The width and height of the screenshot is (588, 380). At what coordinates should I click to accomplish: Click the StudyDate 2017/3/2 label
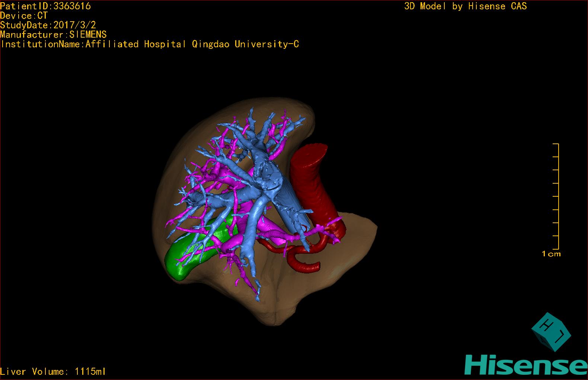[48, 25]
